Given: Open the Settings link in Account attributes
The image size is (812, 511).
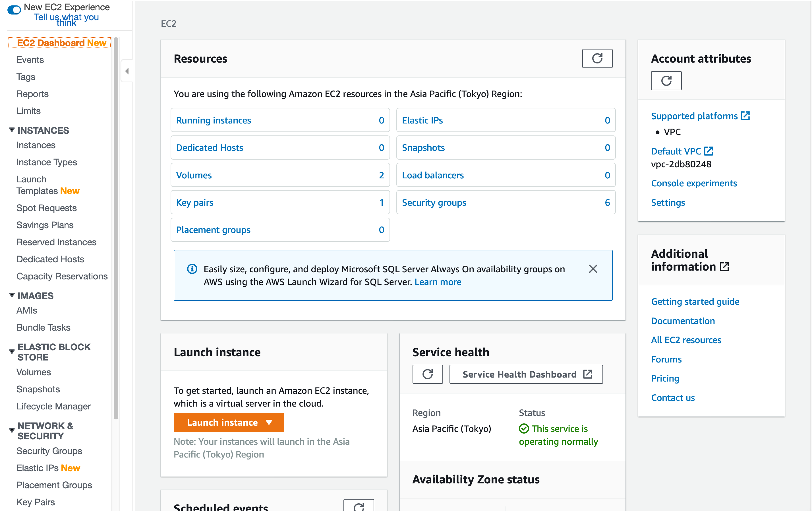Looking at the screenshot, I should (x=668, y=203).
